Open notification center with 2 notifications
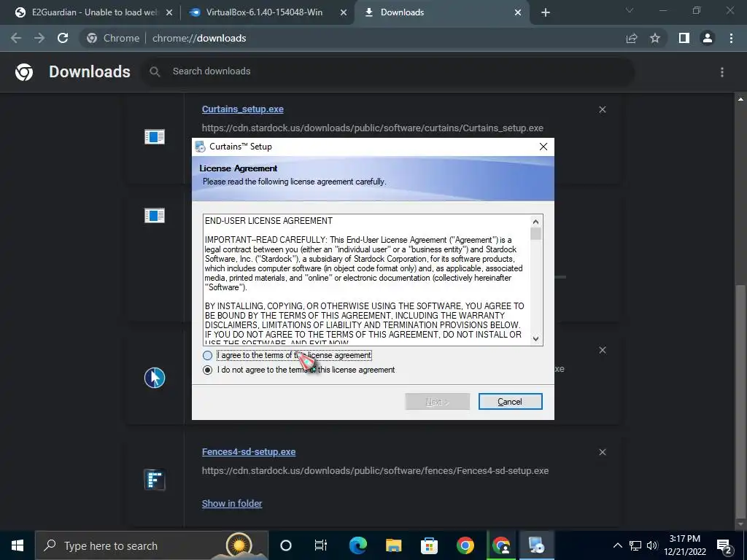 click(x=724, y=545)
